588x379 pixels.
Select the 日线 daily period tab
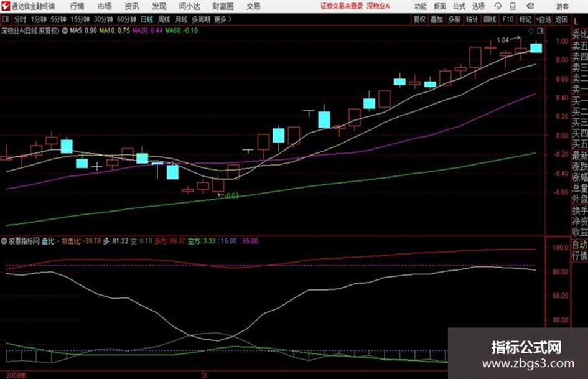pos(147,19)
